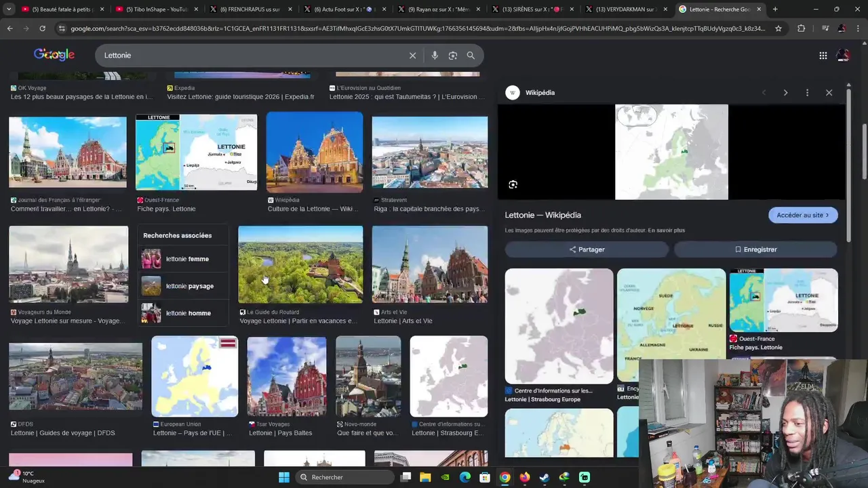868x488 pixels.
Task: Open the Google account avatar
Action: tap(843, 56)
